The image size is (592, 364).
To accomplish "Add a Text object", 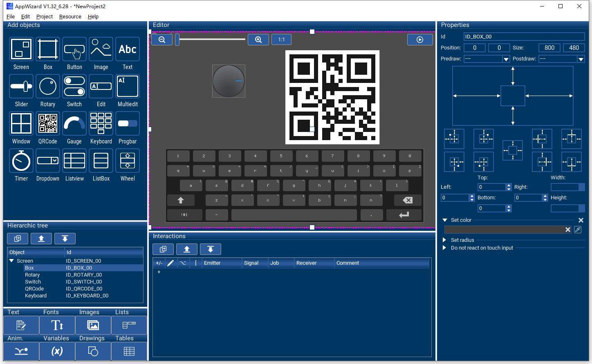I will (x=128, y=49).
